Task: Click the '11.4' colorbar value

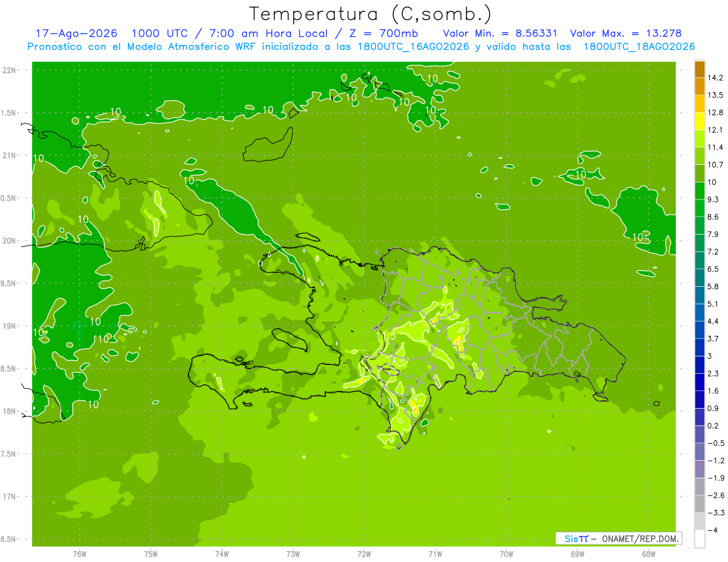Action: click(x=715, y=147)
